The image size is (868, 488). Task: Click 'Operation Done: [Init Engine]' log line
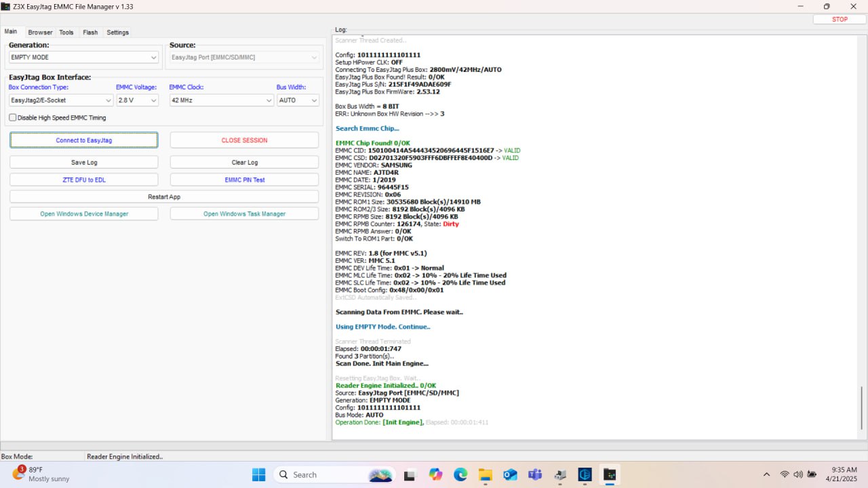point(380,422)
